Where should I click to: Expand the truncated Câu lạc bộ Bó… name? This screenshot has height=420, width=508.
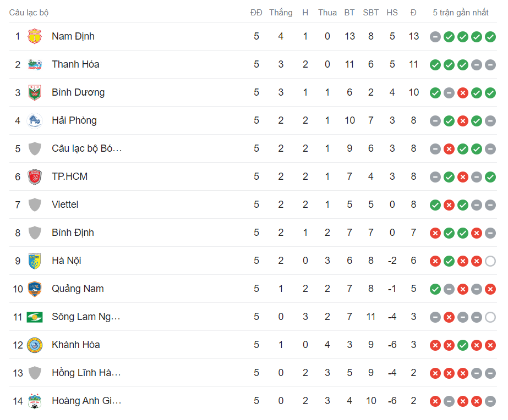87,148
